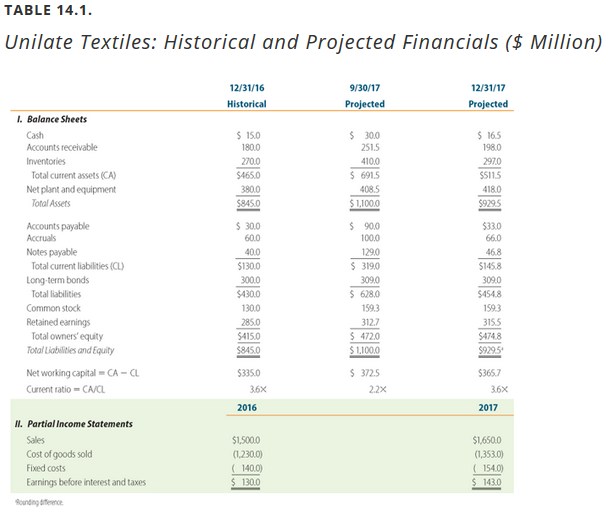Select 'Total current liabilities (CL)' label
The height and width of the screenshot is (513, 611).
coord(78,266)
